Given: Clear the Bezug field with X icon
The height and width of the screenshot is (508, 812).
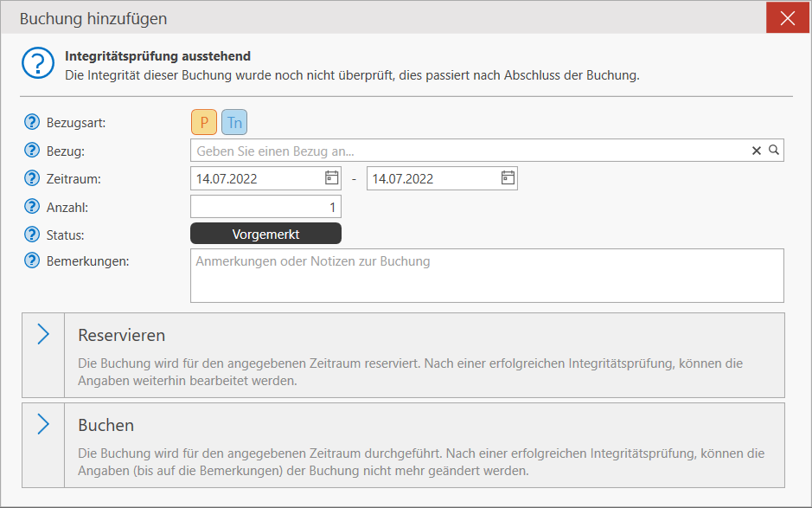Looking at the screenshot, I should (x=757, y=151).
